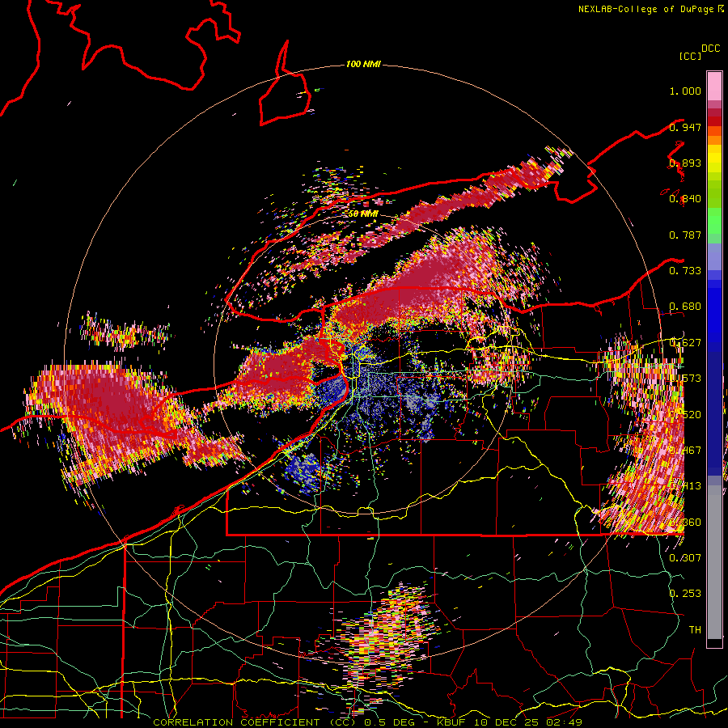The width and height of the screenshot is (728, 728).
Task: Click the 0.787 legend value
Action: (x=685, y=235)
